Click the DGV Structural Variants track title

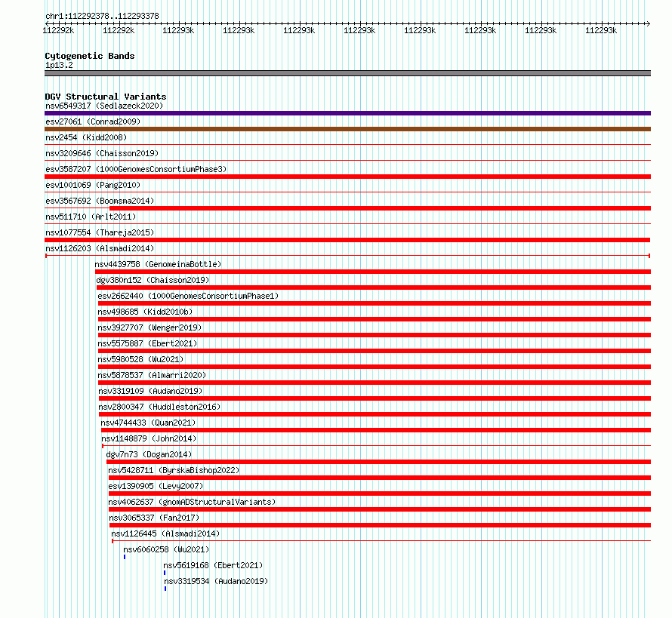click(x=106, y=97)
